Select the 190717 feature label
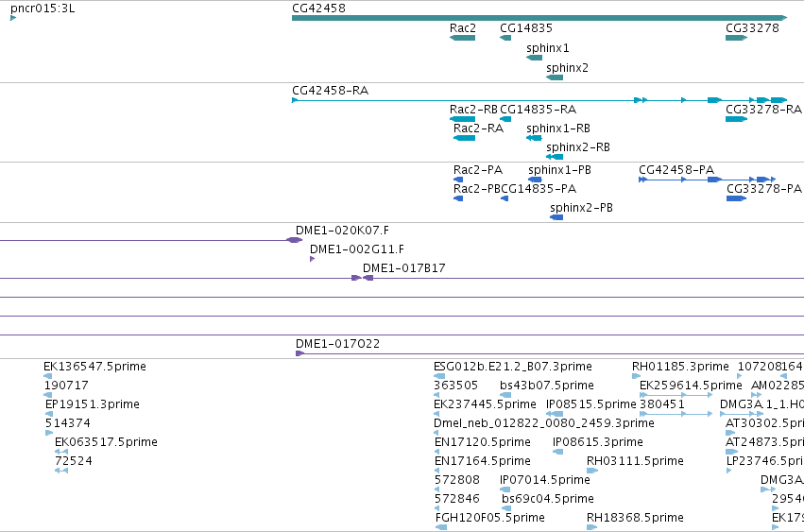 pyautogui.click(x=66, y=386)
